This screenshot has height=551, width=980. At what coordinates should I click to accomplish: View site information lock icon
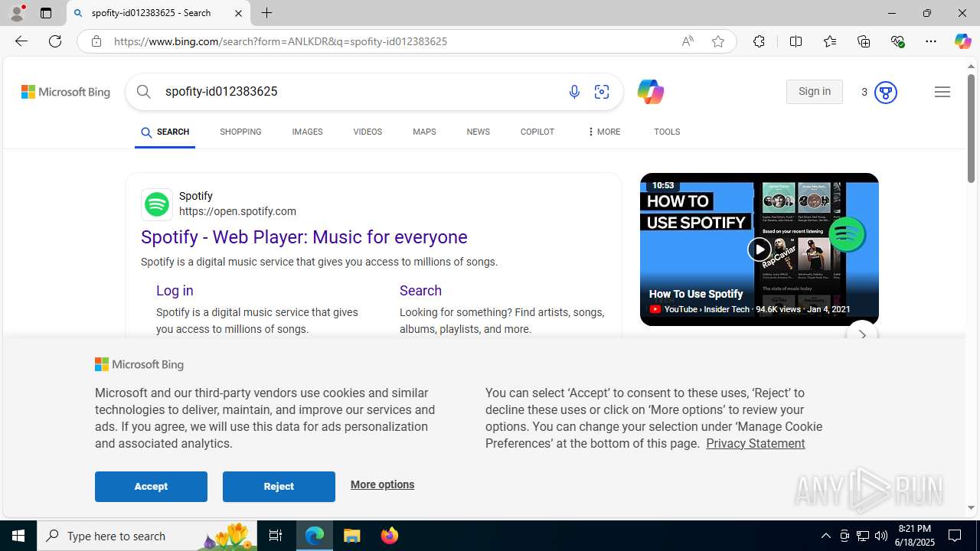[96, 41]
